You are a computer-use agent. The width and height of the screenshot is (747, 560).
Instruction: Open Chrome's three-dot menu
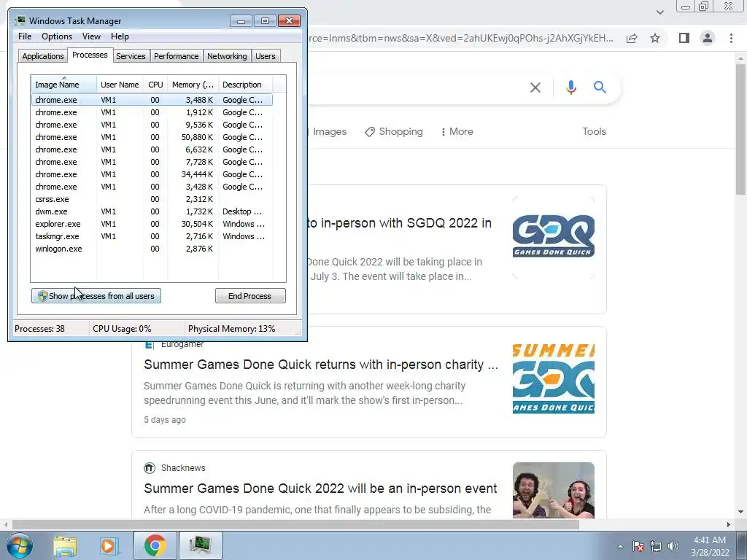(x=731, y=38)
